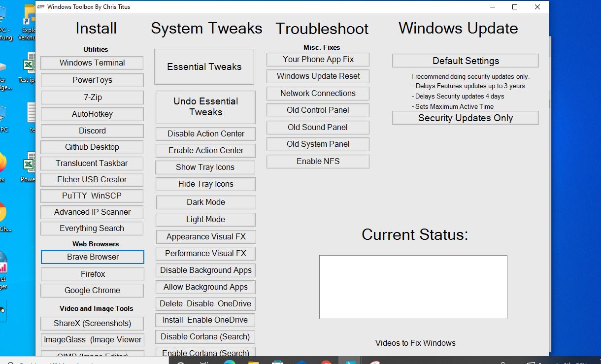Click the PowerToys install button
601x364 pixels.
[x=92, y=80]
